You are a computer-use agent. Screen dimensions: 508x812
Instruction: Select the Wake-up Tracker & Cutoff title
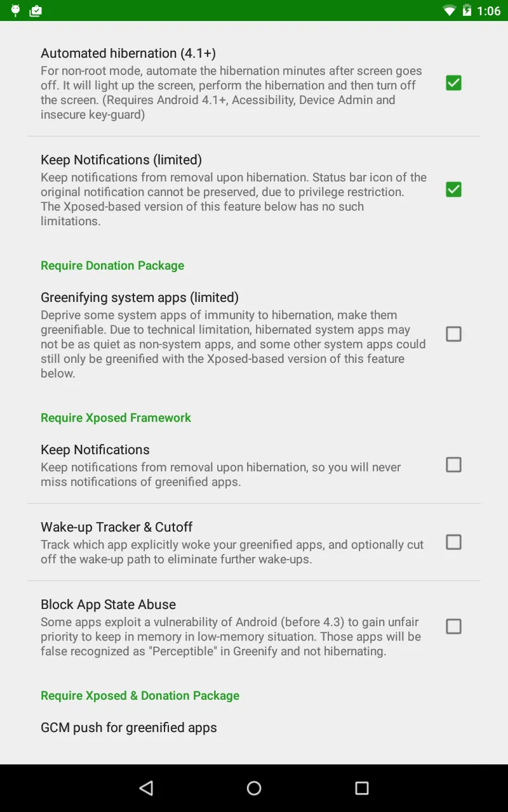pos(117,527)
